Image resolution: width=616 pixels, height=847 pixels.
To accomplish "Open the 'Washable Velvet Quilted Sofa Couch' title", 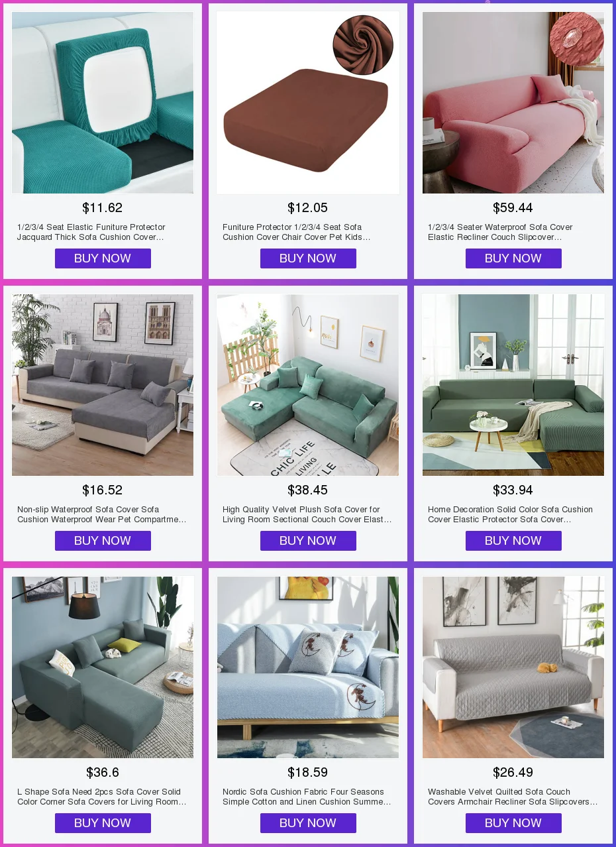I will click(513, 797).
